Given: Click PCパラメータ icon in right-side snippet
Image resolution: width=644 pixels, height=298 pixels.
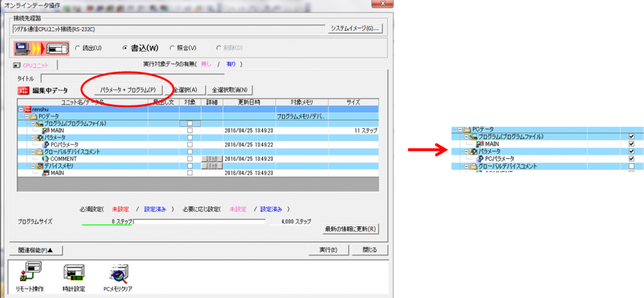Looking at the screenshot, I should click(x=480, y=158).
